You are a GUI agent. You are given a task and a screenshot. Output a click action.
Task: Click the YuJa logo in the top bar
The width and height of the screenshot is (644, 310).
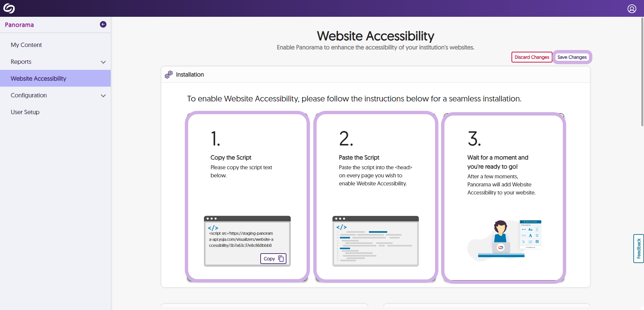(x=9, y=8)
